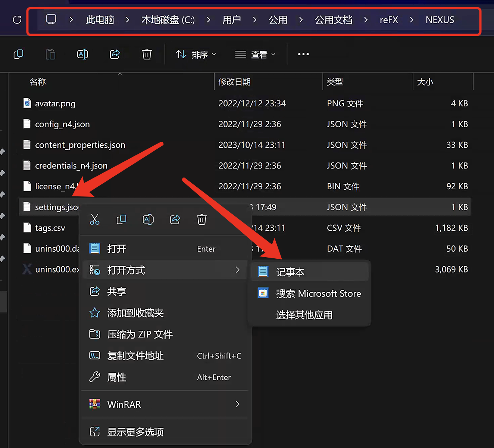Select the Cut icon in the context menu
The image size is (494, 448).
pyautogui.click(x=95, y=220)
